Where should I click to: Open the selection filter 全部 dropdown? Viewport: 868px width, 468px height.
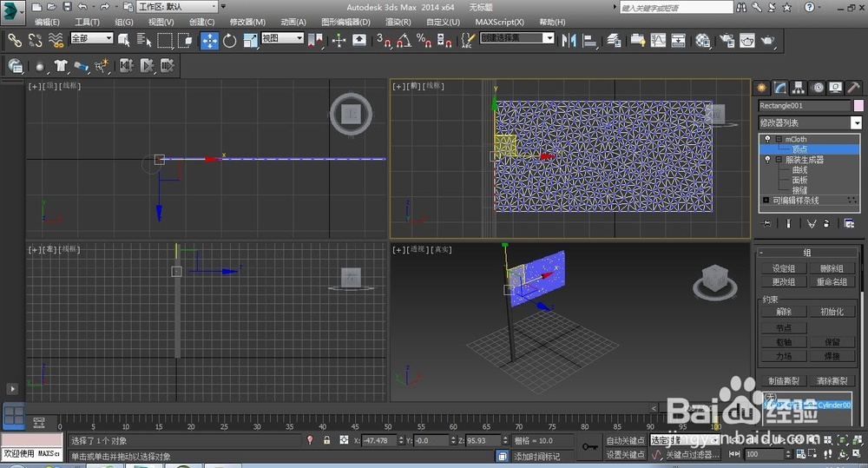point(92,37)
